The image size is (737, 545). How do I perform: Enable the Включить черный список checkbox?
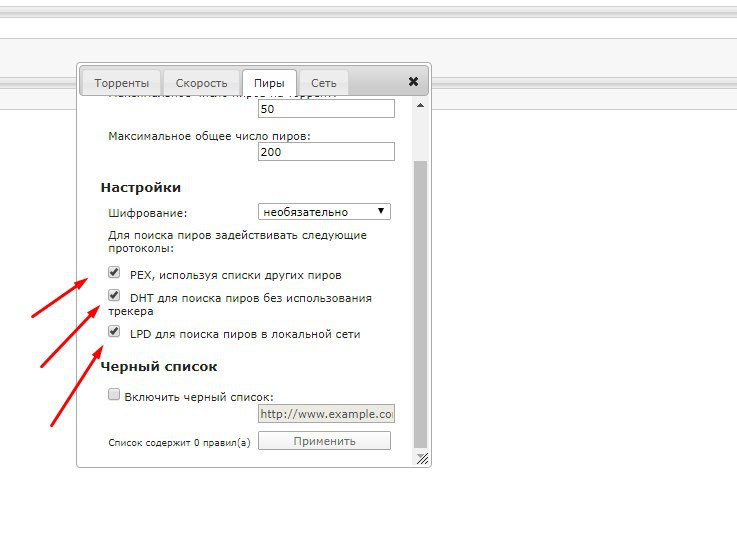114,394
